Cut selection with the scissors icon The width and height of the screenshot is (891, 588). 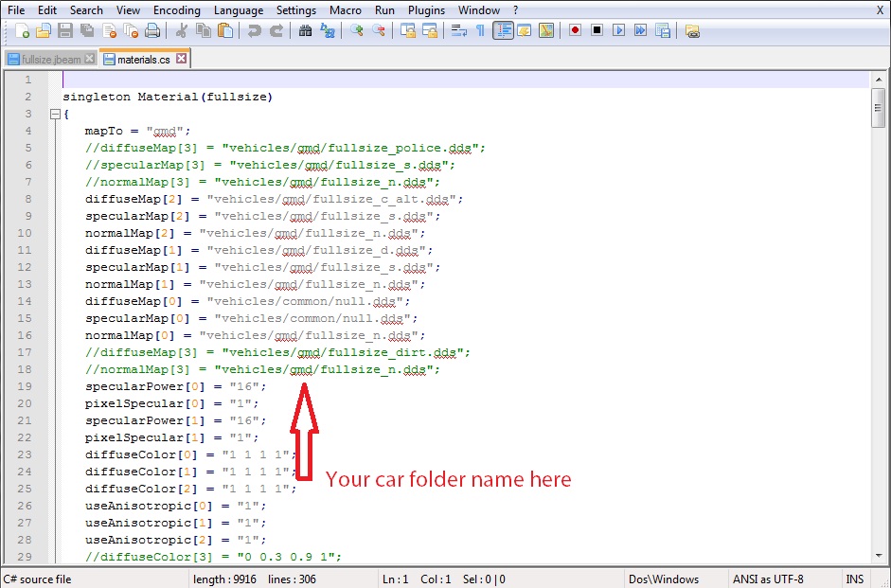pyautogui.click(x=181, y=30)
